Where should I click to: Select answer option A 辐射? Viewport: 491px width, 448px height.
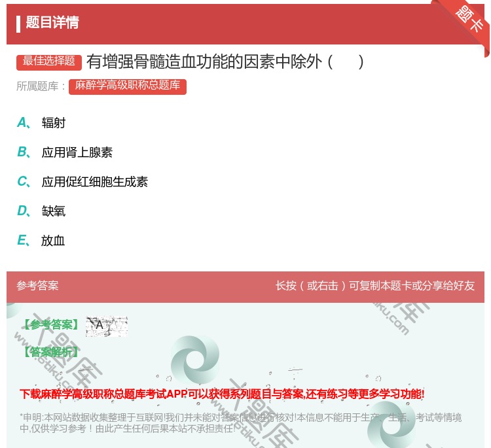coord(41,123)
